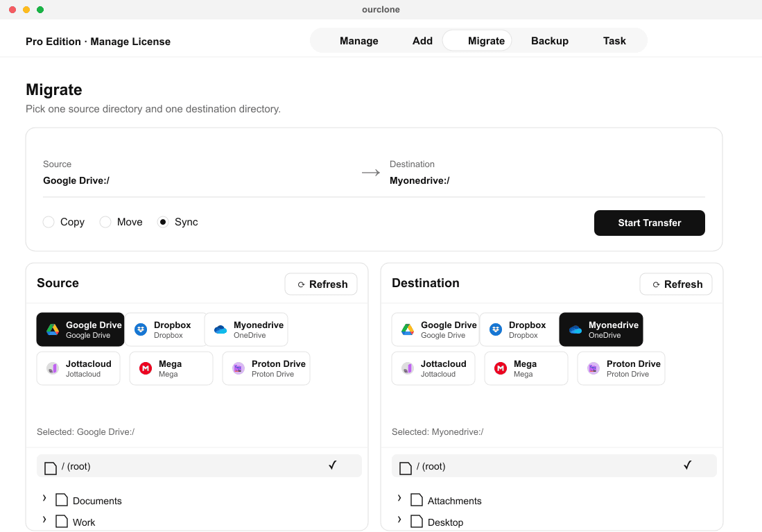Click the Documents folder icon

pos(62,500)
